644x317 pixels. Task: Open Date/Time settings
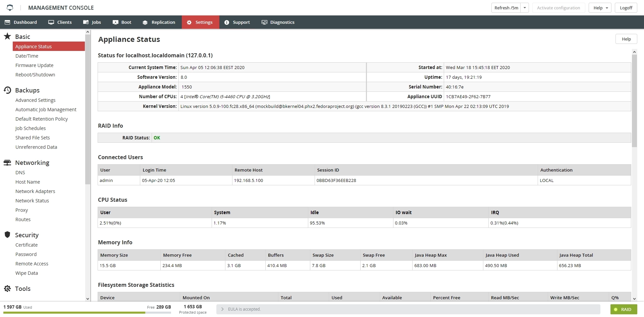point(27,56)
